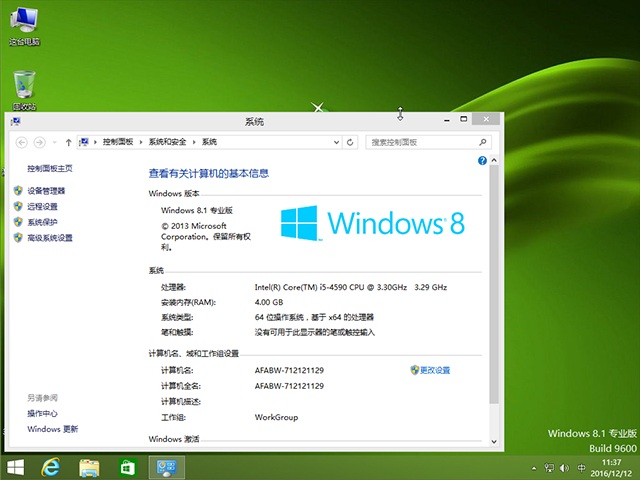
Task: Open Windows Store from taskbar
Action: point(127,467)
